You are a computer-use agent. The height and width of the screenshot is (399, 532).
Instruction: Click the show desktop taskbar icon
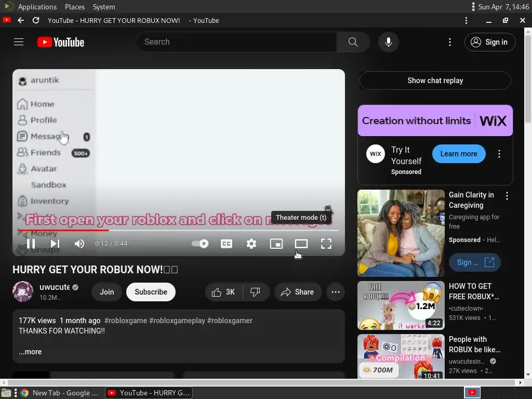click(6, 393)
